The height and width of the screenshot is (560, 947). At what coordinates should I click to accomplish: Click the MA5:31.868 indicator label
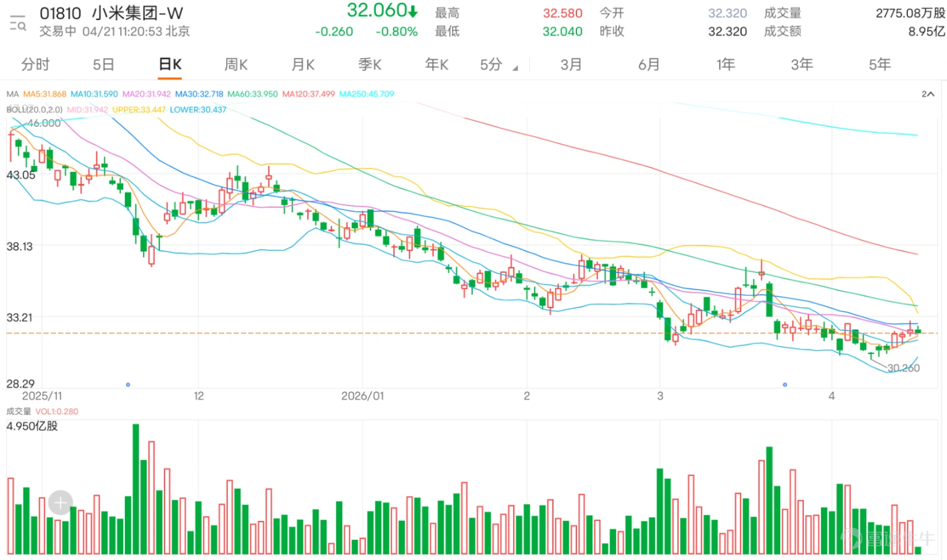pos(45,94)
